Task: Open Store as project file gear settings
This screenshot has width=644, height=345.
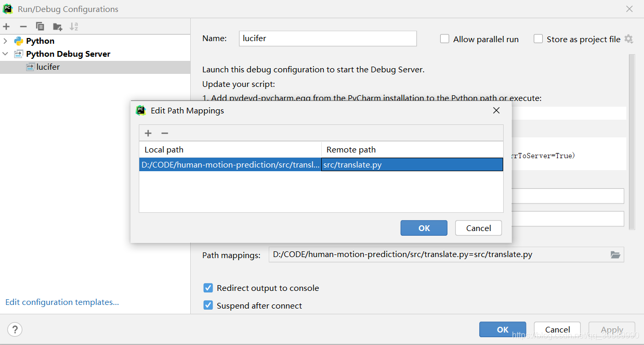Action: tap(628, 39)
